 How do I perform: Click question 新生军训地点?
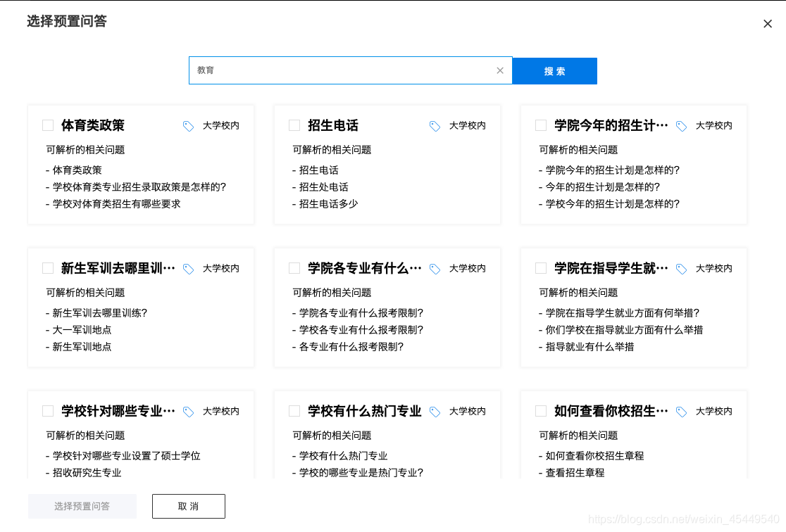point(82,347)
